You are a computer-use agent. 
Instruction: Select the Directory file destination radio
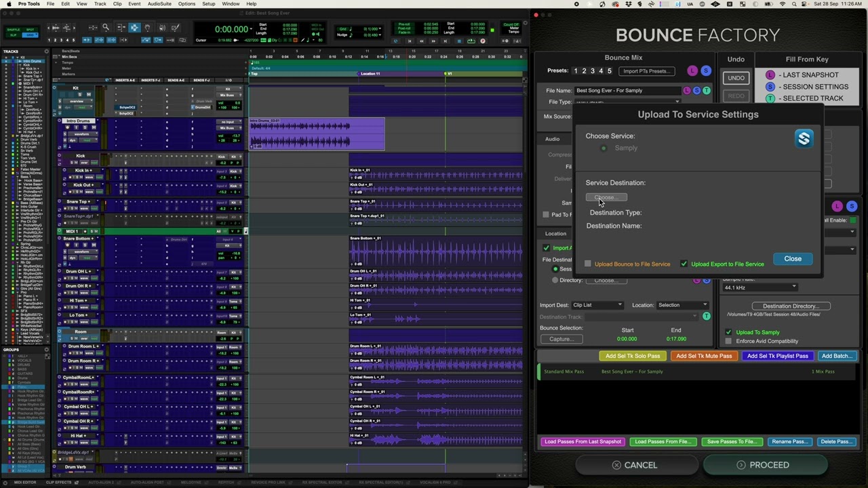(555, 280)
